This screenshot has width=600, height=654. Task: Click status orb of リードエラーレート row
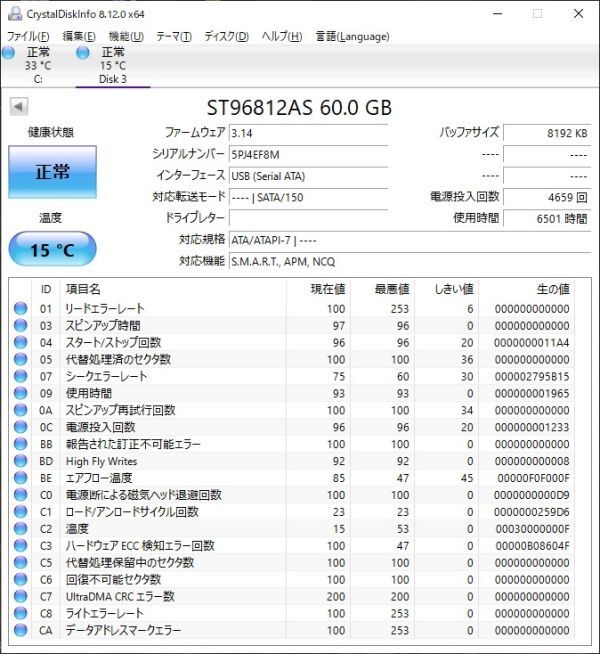[x=20, y=308]
